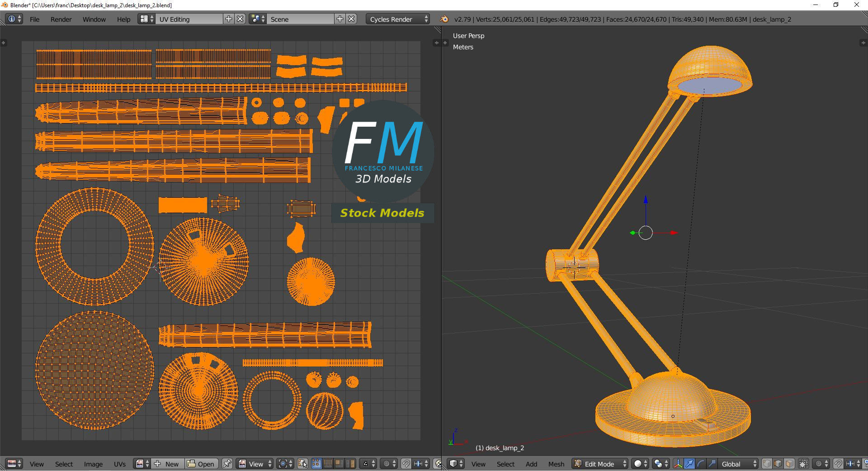Click the Open image button
The image size is (868, 471).
(201, 464)
